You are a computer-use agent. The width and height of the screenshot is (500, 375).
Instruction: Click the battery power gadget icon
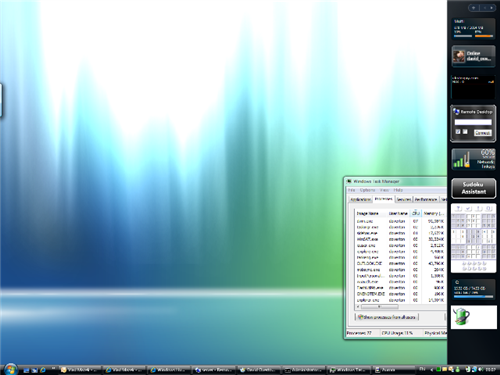461,317
